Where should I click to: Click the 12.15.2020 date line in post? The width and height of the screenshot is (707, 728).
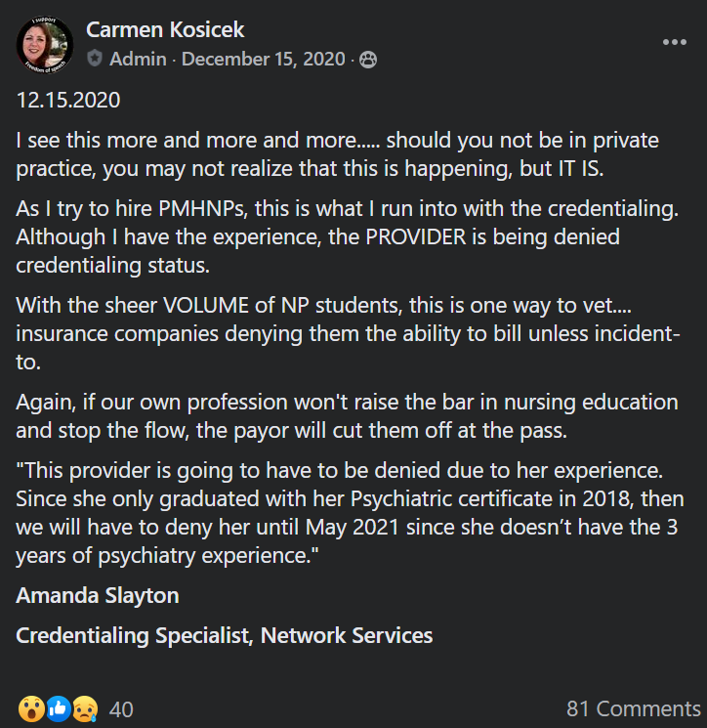click(68, 100)
